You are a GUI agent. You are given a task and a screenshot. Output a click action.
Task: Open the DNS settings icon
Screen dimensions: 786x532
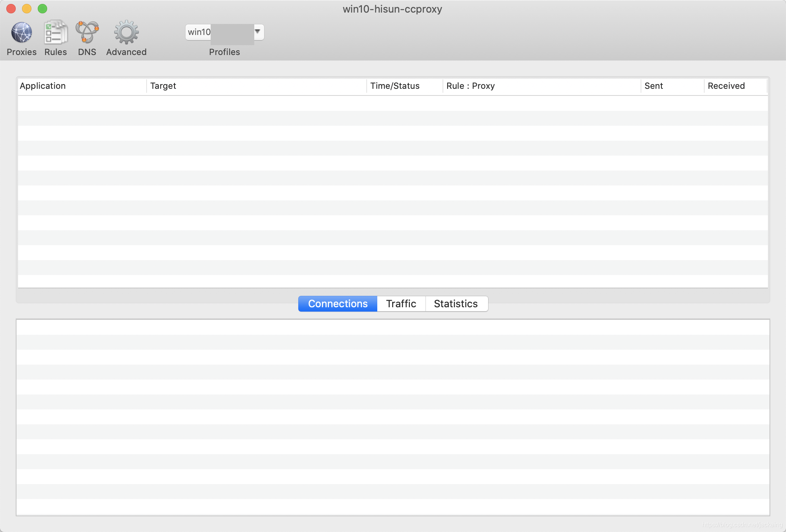click(x=87, y=33)
